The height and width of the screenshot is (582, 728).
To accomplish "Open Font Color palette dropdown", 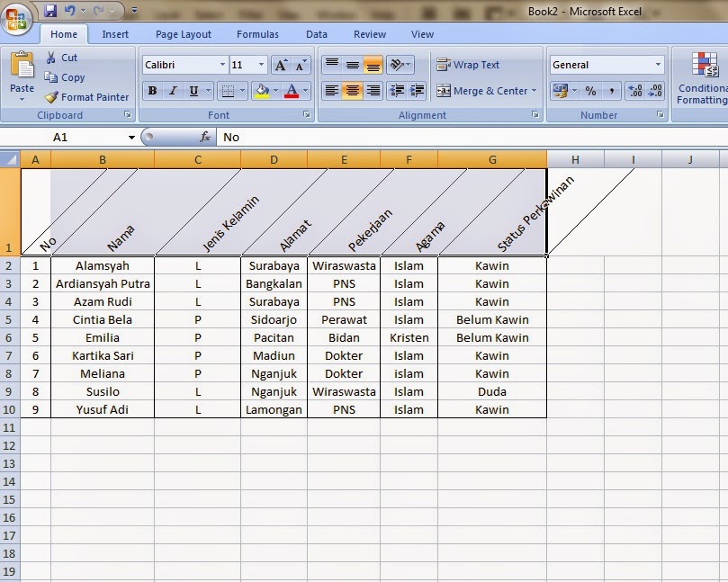I will pyautogui.click(x=305, y=91).
